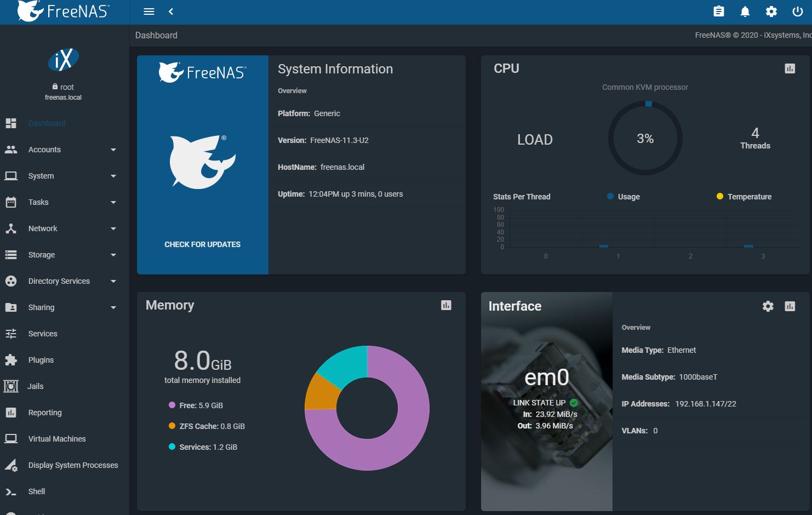Click the Storage stacked-bars icon

(11, 255)
